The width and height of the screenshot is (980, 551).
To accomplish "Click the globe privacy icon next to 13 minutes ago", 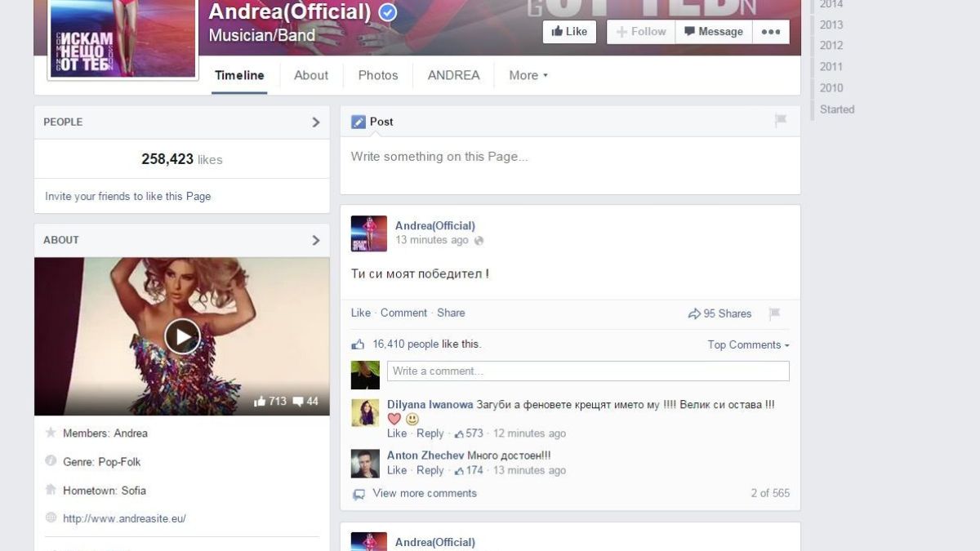I will coord(479,241).
